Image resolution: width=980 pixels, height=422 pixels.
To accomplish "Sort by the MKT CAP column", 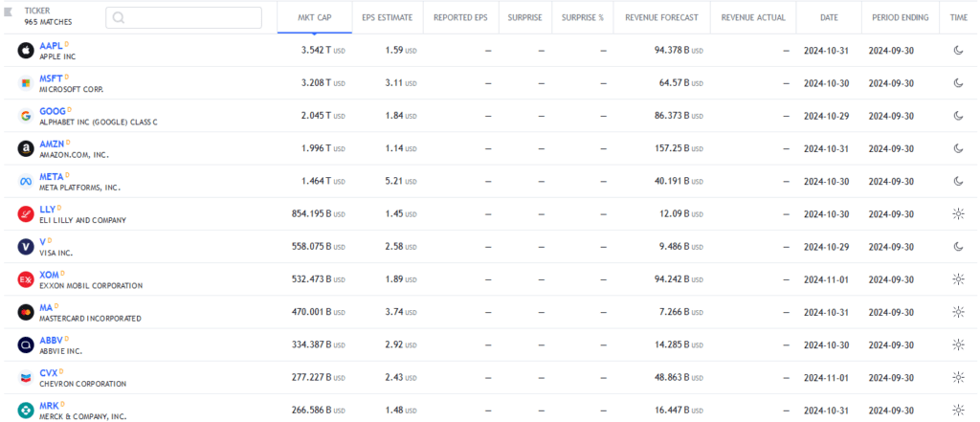I will coord(314,17).
